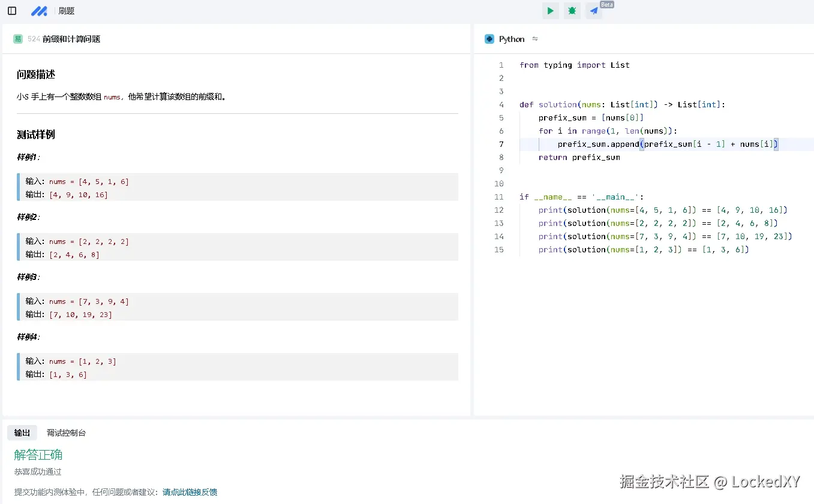
Task: Submit solution with the paper plane icon
Action: click(593, 11)
